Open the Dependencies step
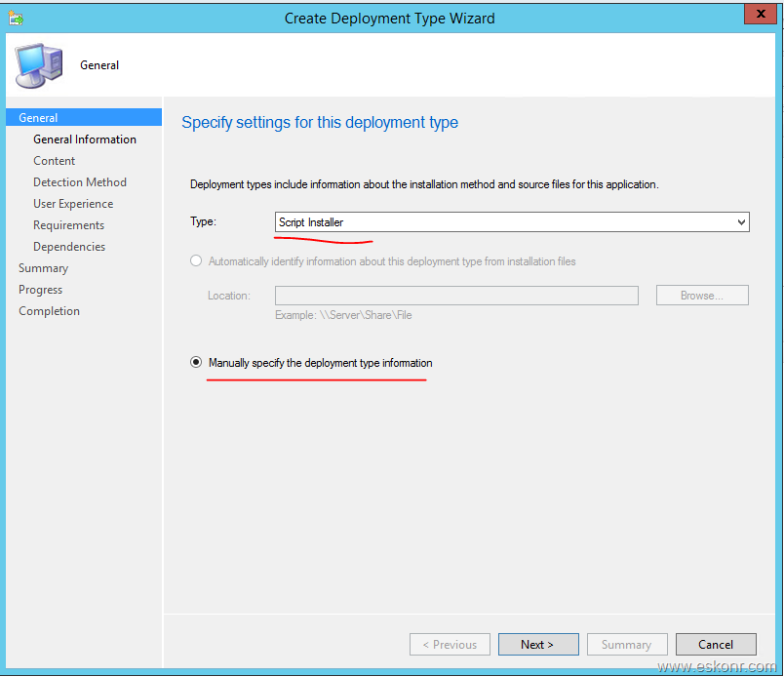Screen dimensions: 784x677 pos(69,247)
